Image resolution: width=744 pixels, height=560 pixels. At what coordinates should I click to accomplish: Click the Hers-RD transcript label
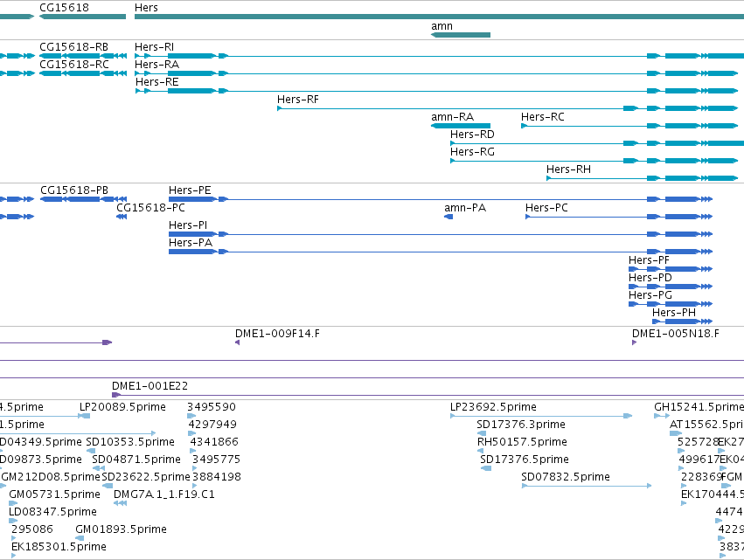[472, 135]
